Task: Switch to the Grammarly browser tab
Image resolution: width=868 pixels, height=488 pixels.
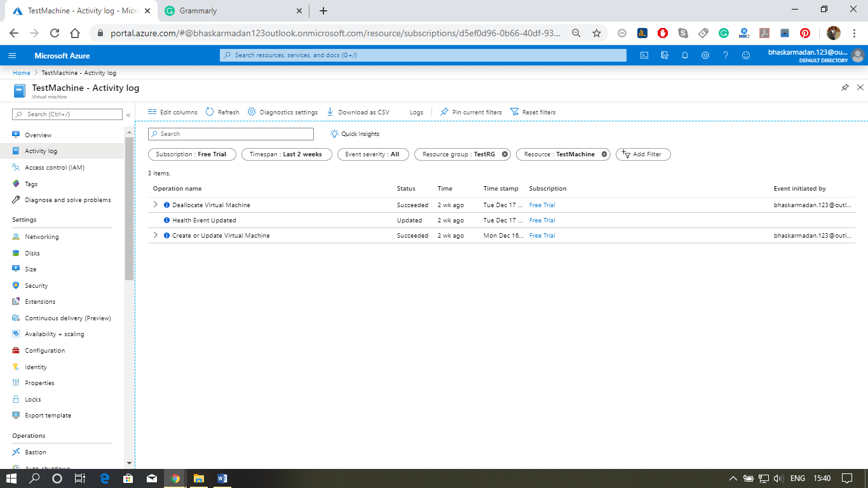Action: 233,11
